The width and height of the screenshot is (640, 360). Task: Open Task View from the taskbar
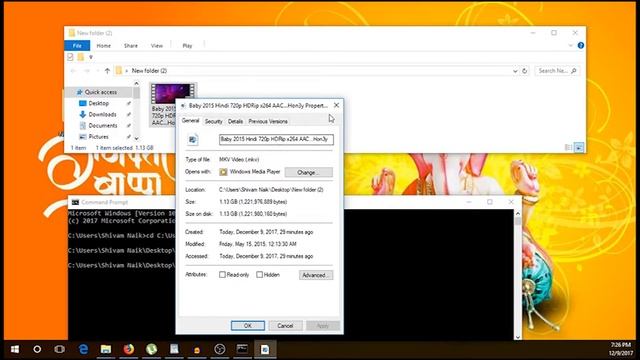pyautogui.click(x=60, y=349)
